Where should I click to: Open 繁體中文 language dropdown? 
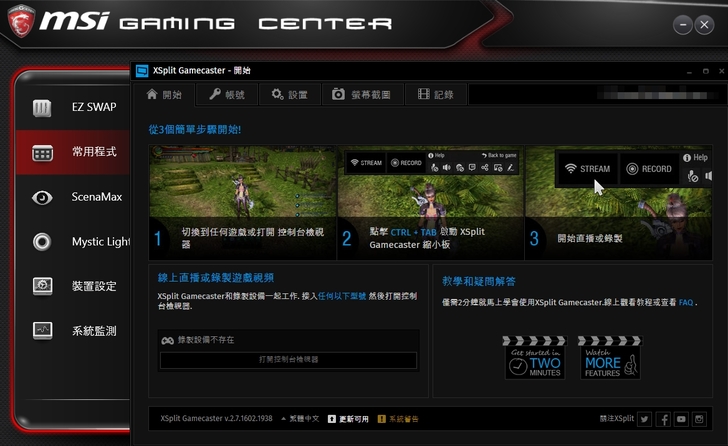[300, 419]
